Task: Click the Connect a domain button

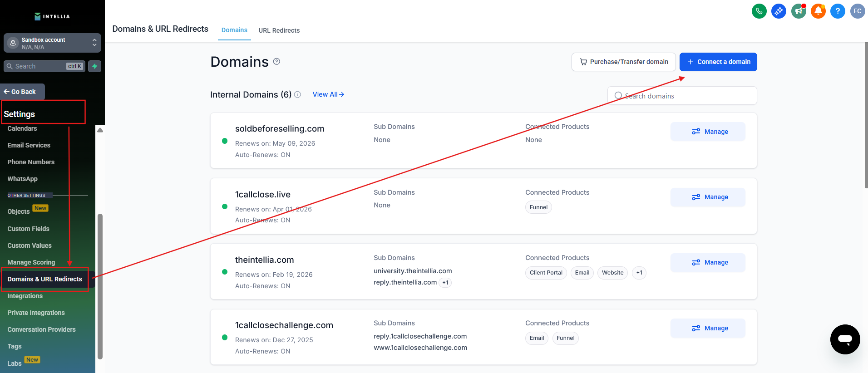Action: [x=718, y=62]
